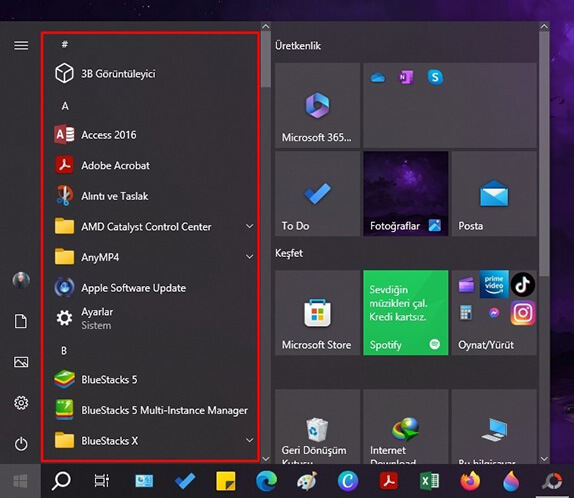Open the To Do checkmark on taskbar
Screen dimensions: 574x498
tap(185, 481)
